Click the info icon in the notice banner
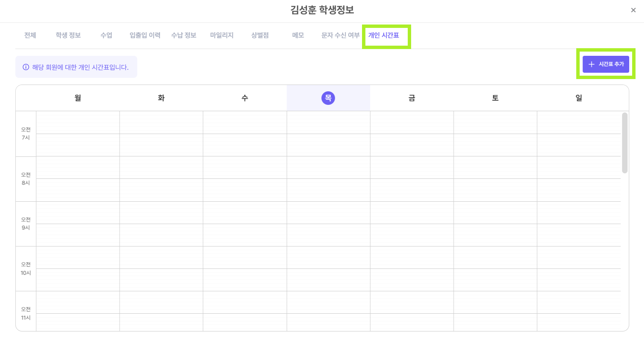 coord(26,67)
